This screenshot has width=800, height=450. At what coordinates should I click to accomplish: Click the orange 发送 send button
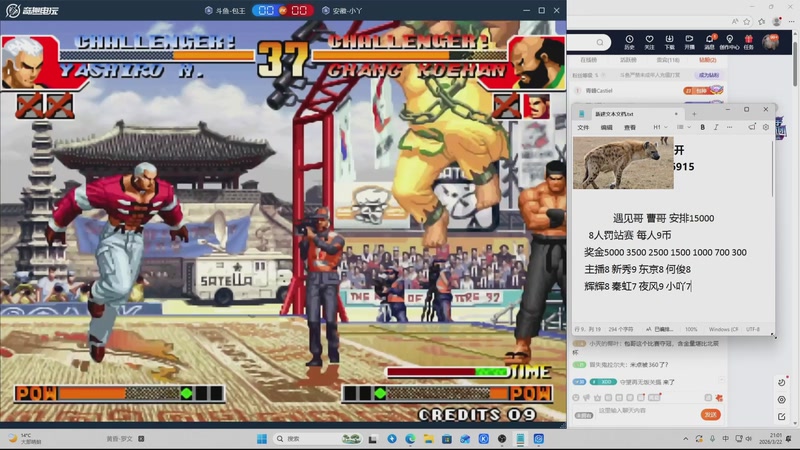(710, 415)
